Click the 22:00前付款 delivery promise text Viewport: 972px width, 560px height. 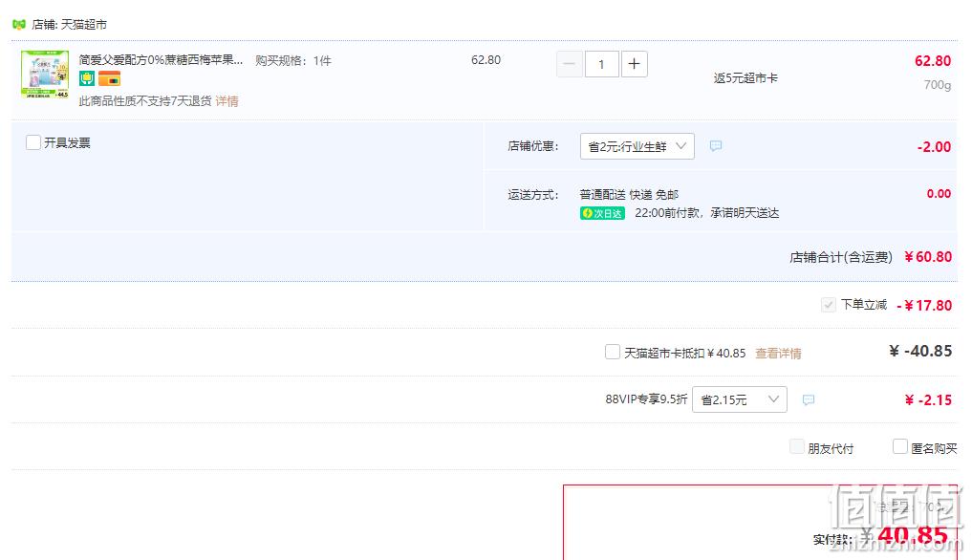pyautogui.click(x=706, y=213)
